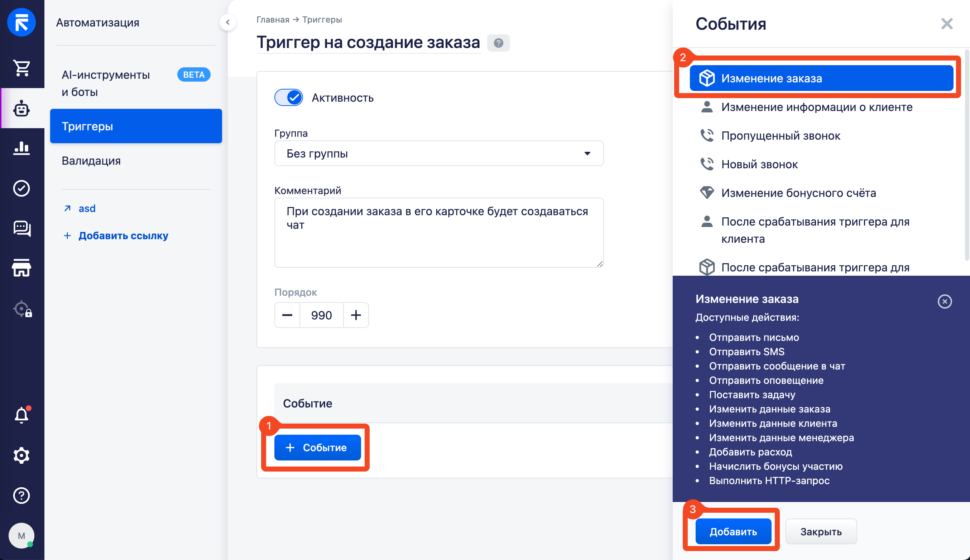Increase Порядок value with plus button
The image size is (970, 560).
point(356,315)
